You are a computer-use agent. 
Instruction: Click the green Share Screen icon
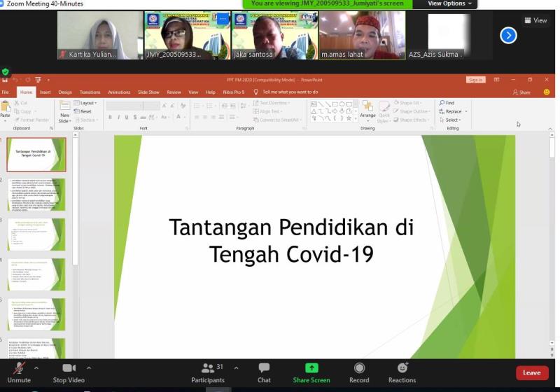click(311, 367)
